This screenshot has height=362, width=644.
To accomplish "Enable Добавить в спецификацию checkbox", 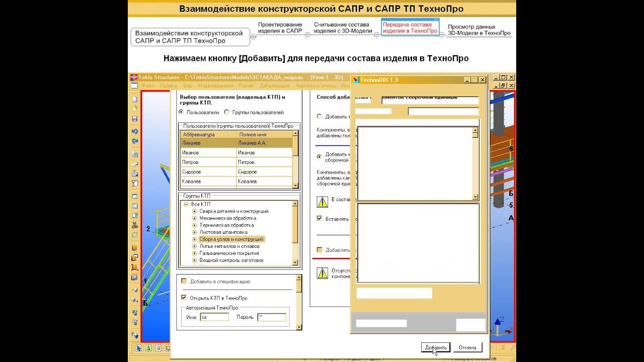I will point(184,282).
